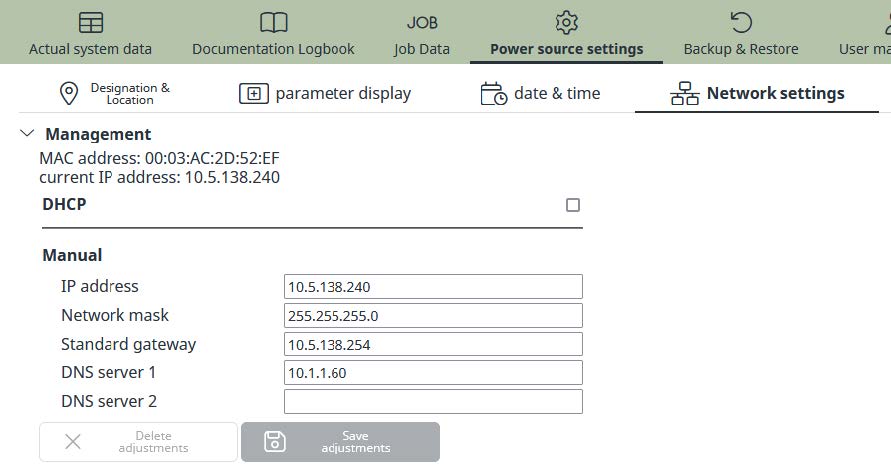Image resolution: width=891 pixels, height=468 pixels.
Task: Click the current IP address 10.5.138.240 line
Action: point(159,177)
